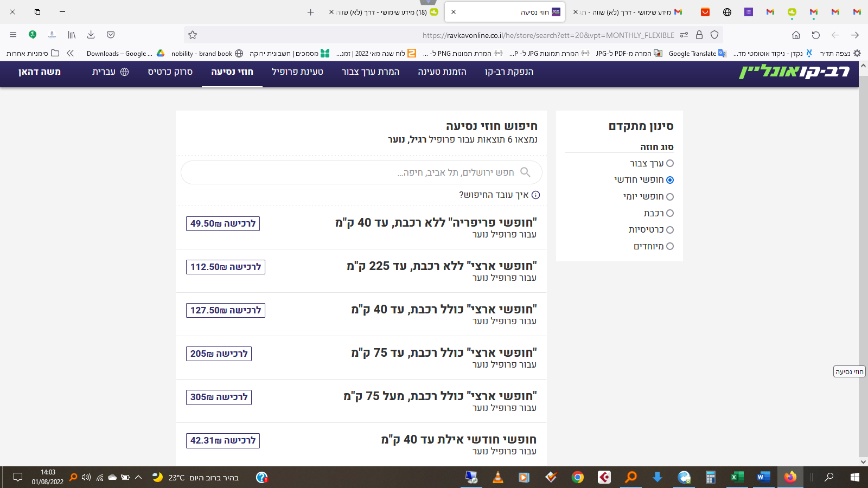Click the tracking protection shield icon

pyautogui.click(x=714, y=35)
